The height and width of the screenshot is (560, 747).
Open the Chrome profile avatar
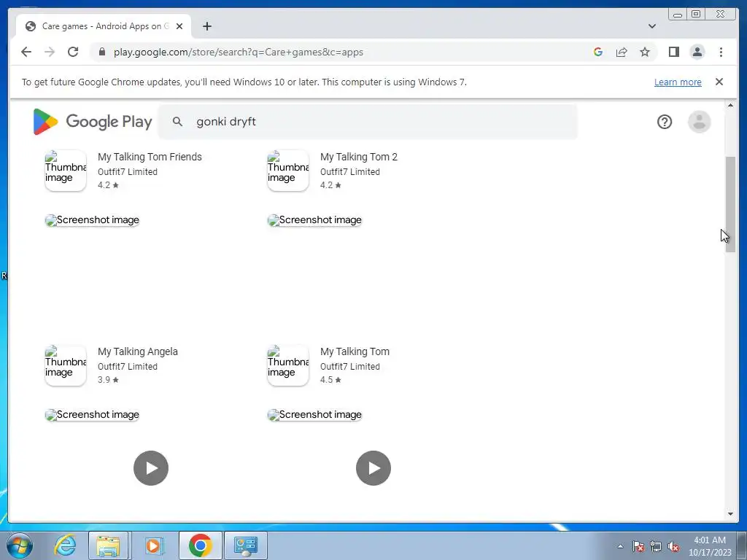tap(697, 52)
